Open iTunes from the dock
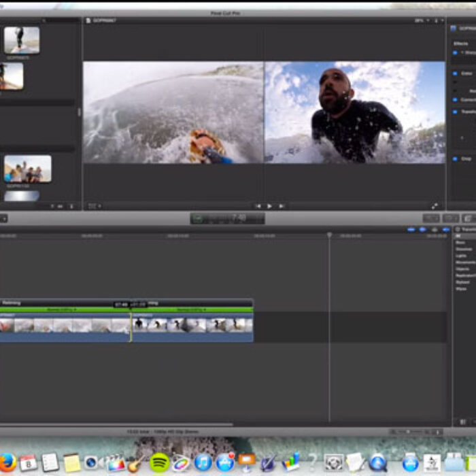This screenshot has height=476, width=476. [203, 462]
